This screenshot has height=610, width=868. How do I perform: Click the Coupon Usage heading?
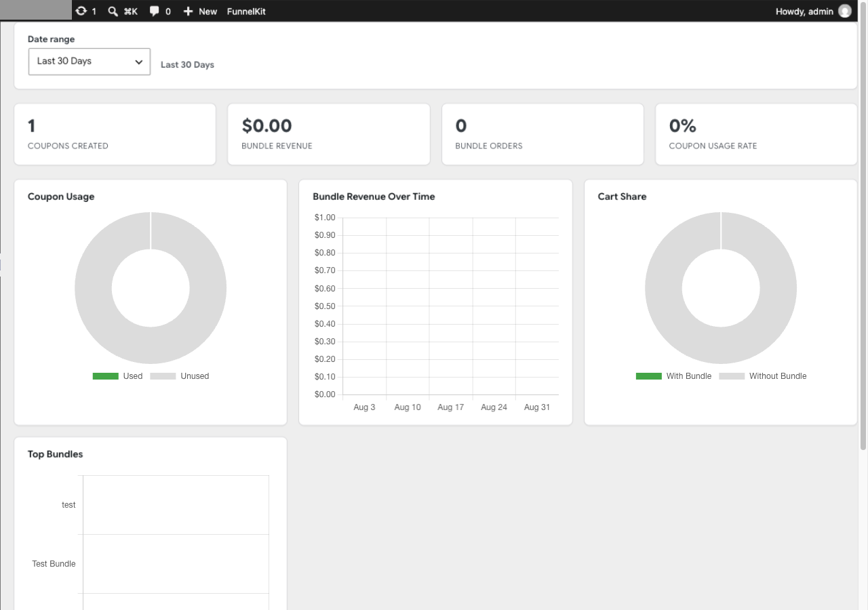pos(61,197)
